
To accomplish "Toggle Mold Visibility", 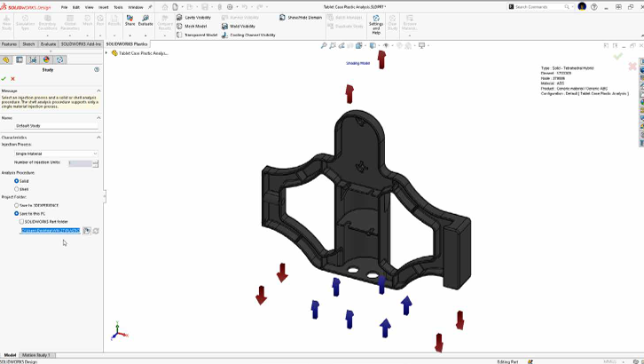I will coord(239,26).
